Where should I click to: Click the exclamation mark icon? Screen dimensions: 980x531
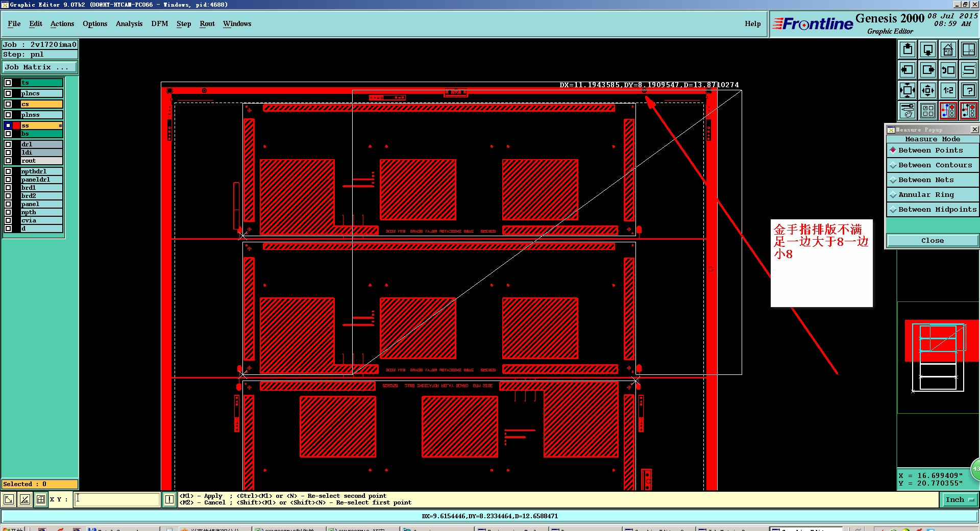[169, 499]
